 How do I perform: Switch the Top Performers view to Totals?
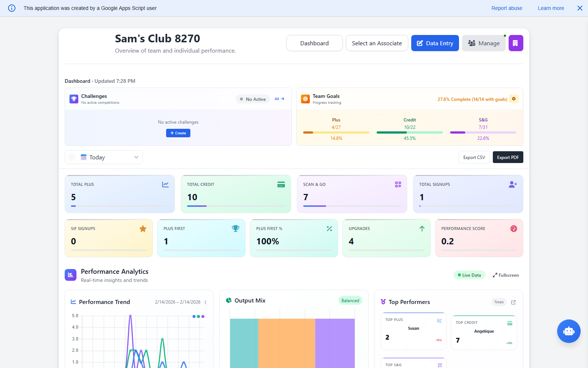coord(499,302)
